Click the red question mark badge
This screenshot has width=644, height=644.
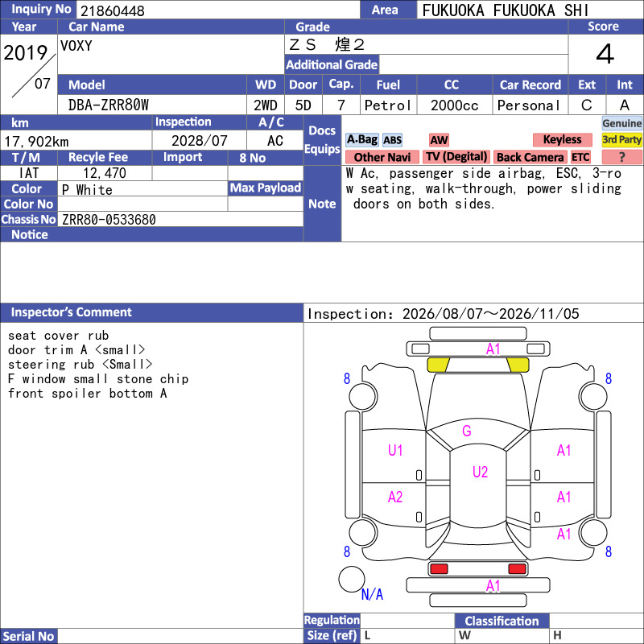pos(621,157)
